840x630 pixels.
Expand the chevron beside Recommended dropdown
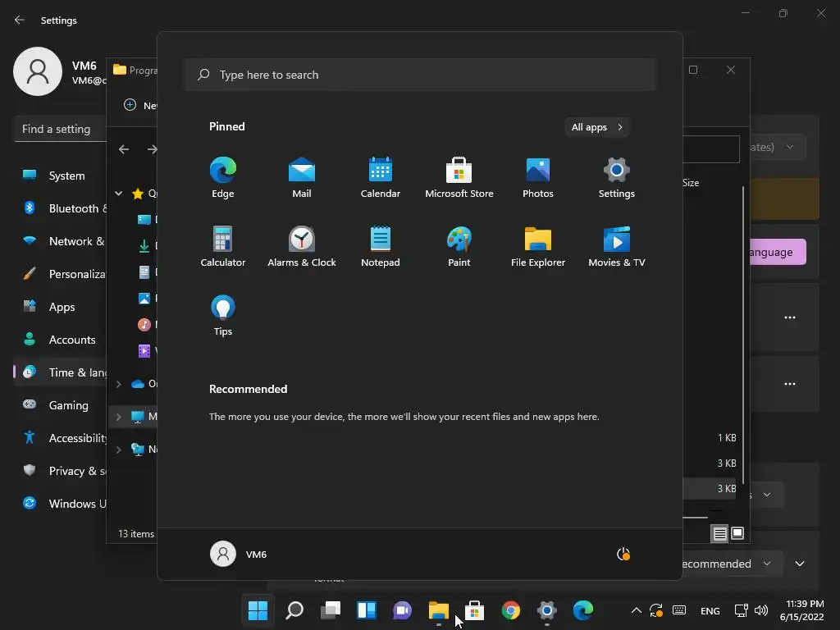[x=799, y=564]
